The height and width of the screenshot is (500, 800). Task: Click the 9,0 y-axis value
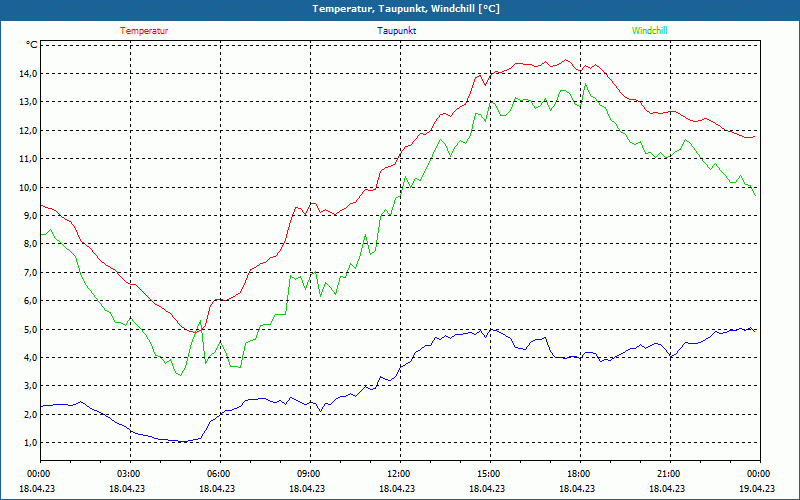click(31, 215)
